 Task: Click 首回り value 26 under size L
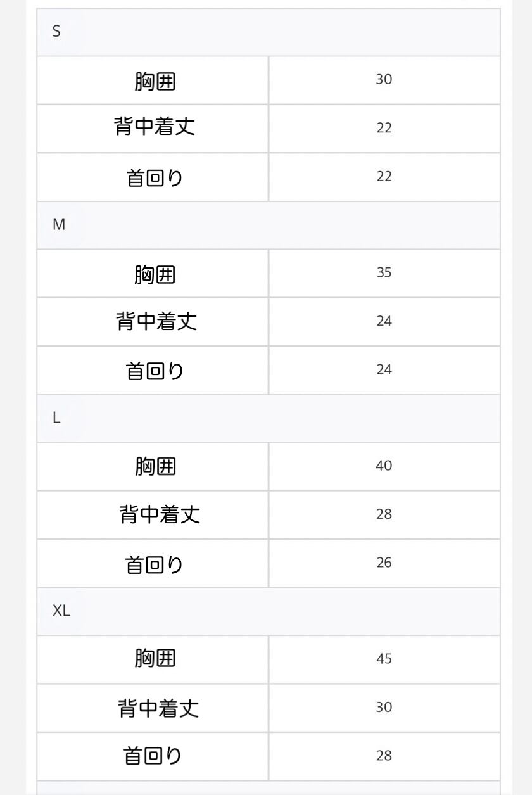pos(384,563)
